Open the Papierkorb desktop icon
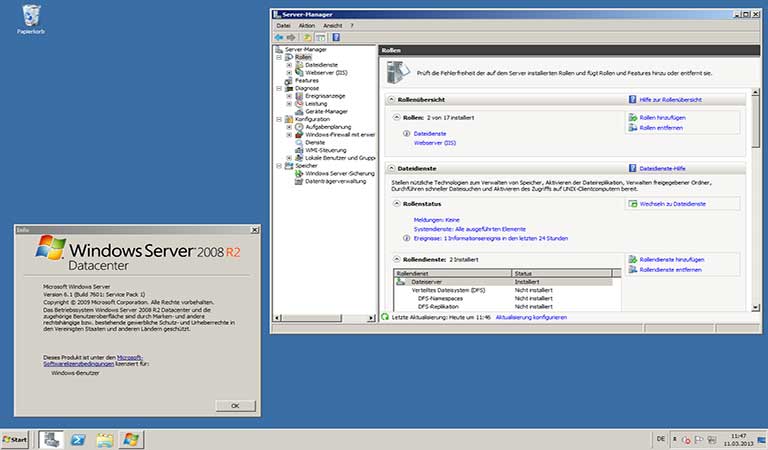Image resolution: width=768 pixels, height=450 pixels. [x=31, y=20]
